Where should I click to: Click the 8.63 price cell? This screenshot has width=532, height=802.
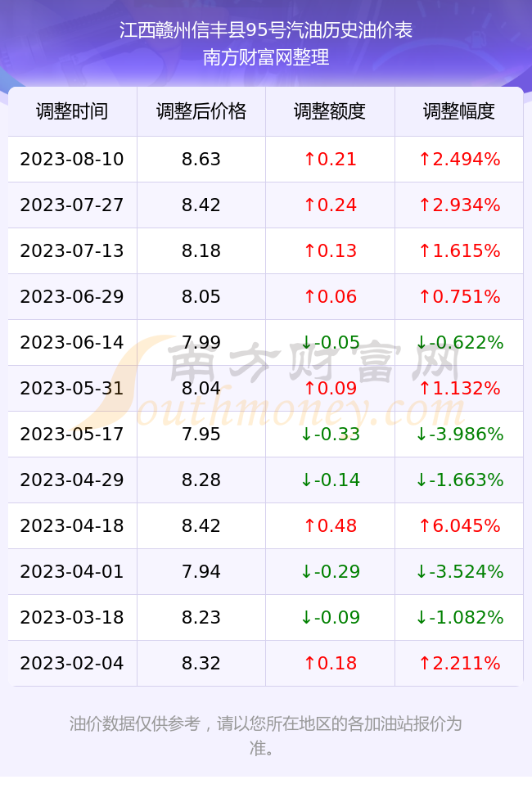[201, 159]
